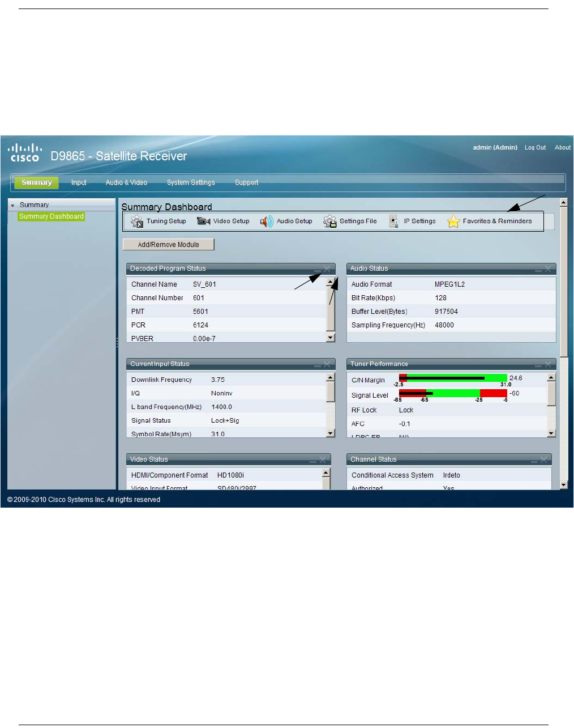
Task: Switch to the Summary tab
Action: (x=37, y=182)
